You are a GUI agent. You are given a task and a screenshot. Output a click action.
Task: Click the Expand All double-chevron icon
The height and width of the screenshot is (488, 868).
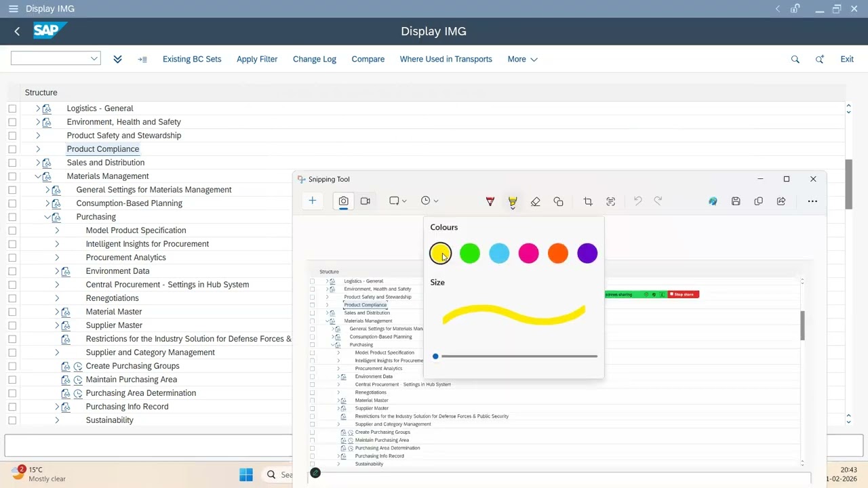tap(117, 59)
